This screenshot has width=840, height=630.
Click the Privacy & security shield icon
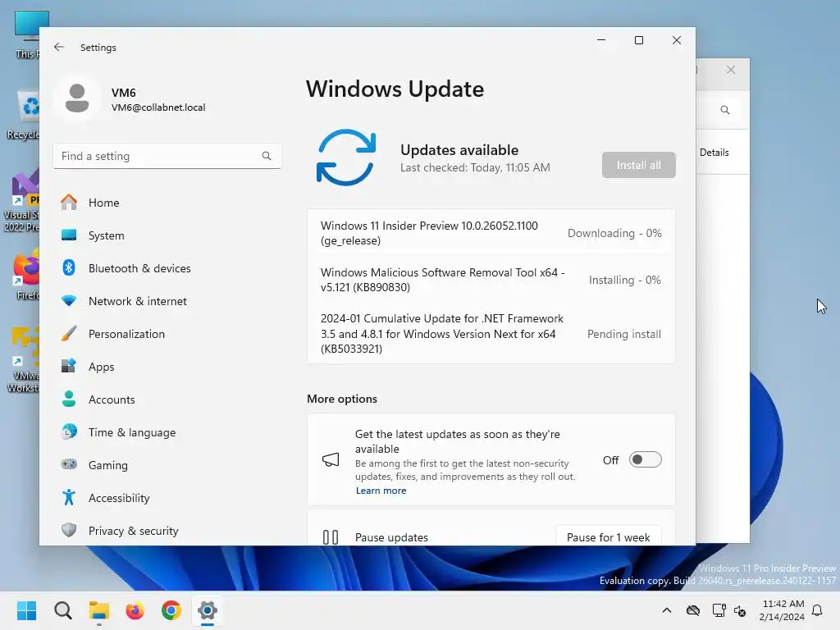(x=69, y=531)
